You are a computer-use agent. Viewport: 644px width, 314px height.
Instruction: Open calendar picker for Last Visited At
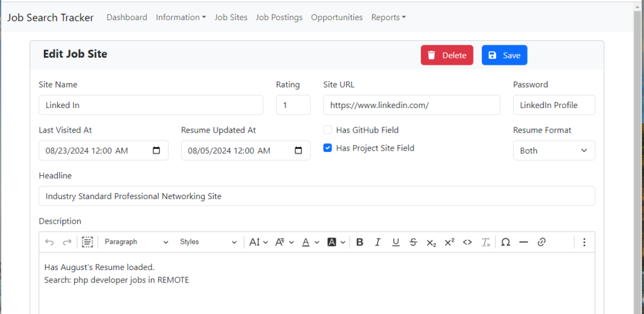156,151
